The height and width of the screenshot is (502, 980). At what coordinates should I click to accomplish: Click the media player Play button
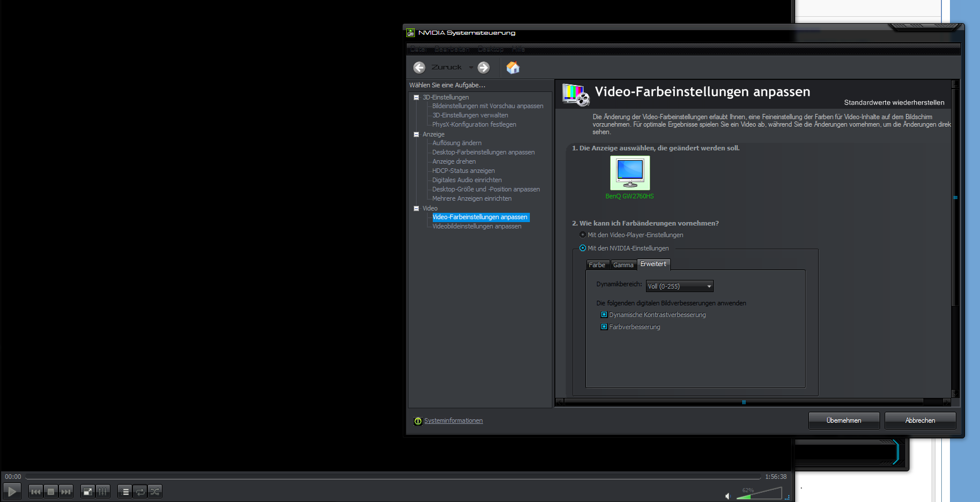coord(12,492)
